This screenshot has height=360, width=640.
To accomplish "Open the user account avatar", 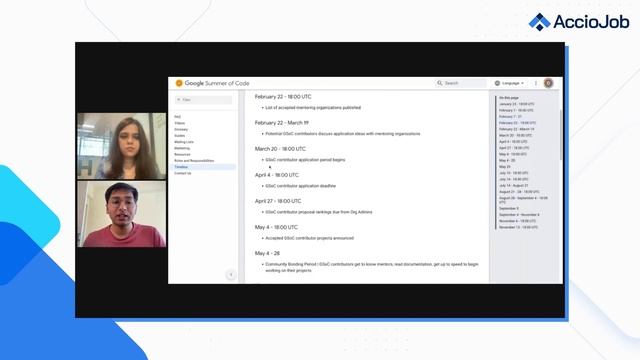I will tap(548, 83).
